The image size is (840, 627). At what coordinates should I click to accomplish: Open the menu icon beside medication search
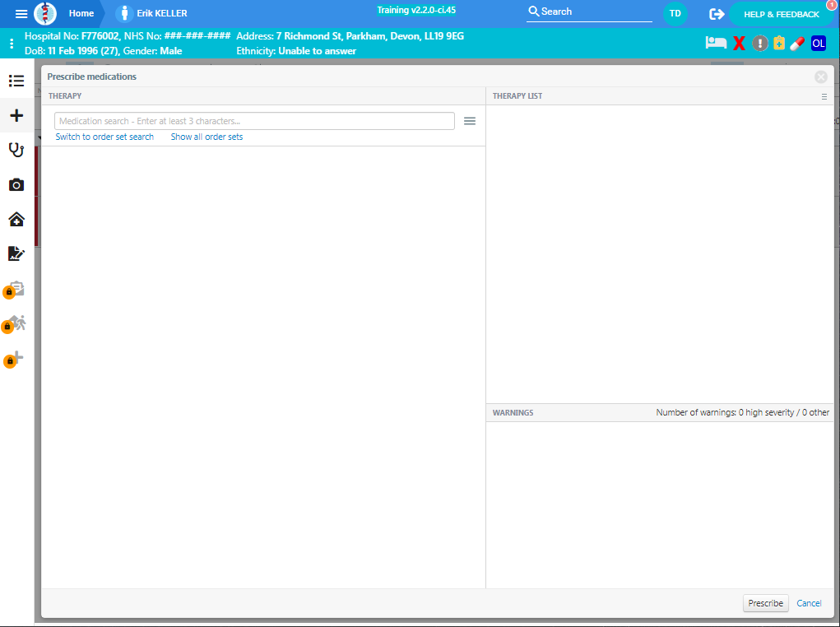coord(470,121)
